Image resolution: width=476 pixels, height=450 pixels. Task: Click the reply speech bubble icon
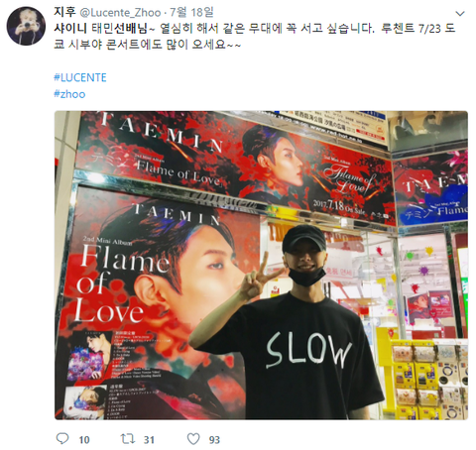(x=62, y=439)
